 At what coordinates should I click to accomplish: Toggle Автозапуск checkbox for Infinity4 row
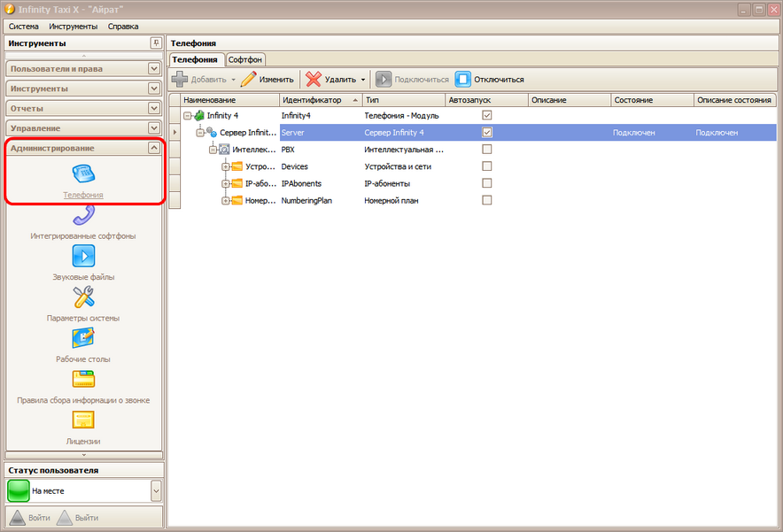pyautogui.click(x=487, y=115)
